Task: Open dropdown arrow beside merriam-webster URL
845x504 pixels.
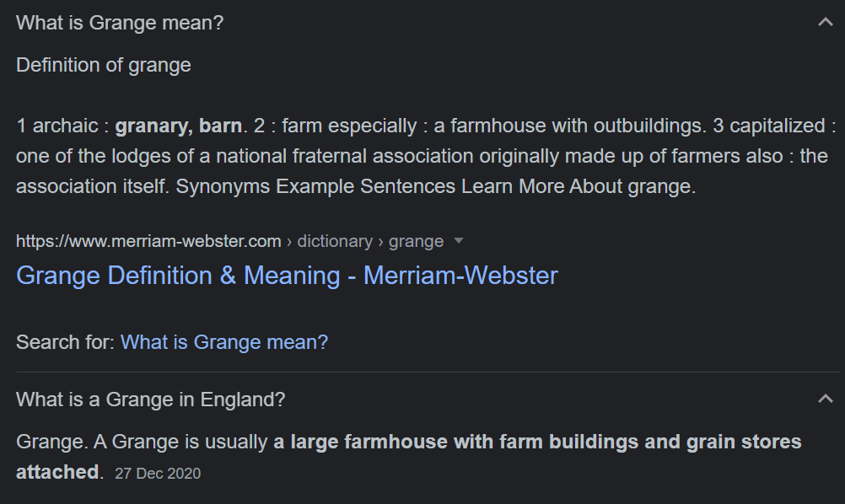Action: click(459, 241)
